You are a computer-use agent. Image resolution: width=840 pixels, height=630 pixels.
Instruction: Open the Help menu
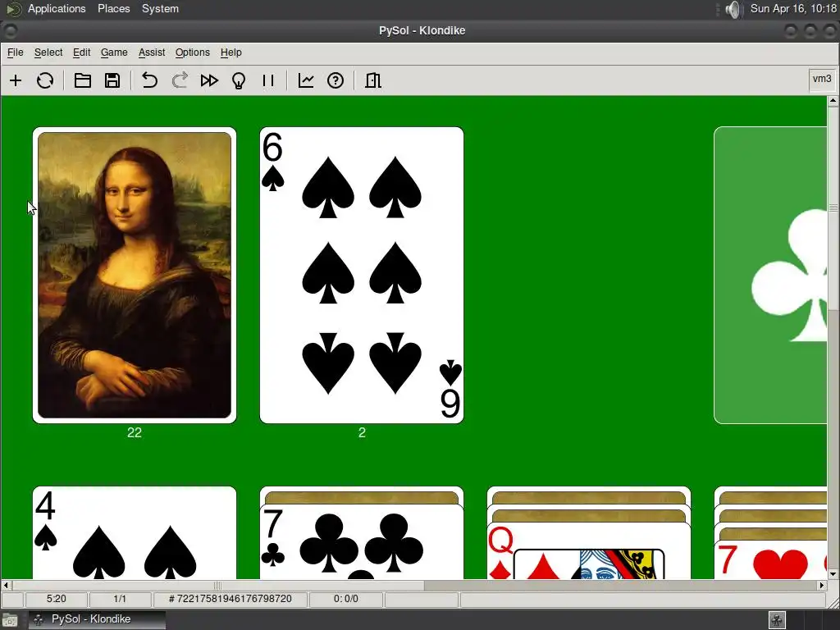pyautogui.click(x=231, y=52)
